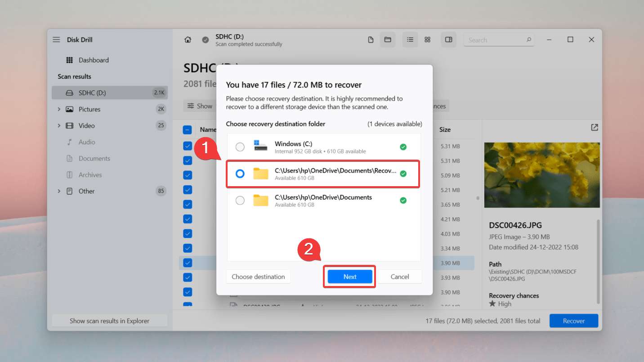
Task: Select grid view layout icon
Action: pyautogui.click(x=428, y=40)
